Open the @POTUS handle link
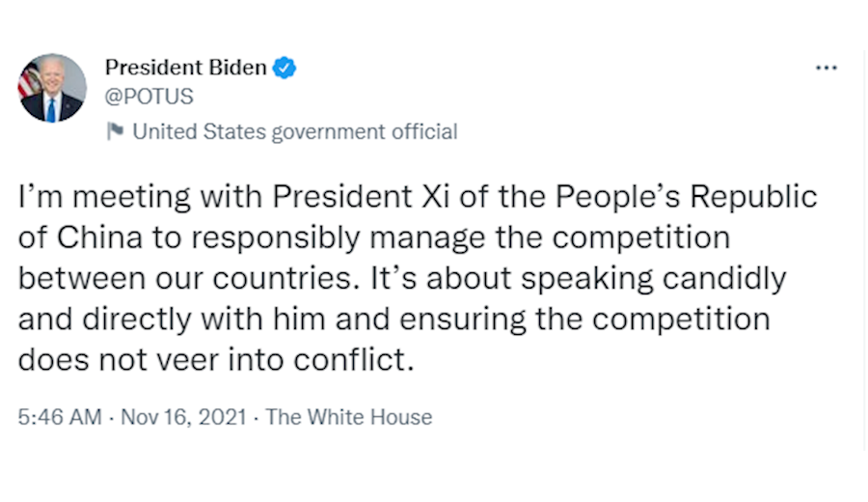868x502 pixels. click(149, 97)
